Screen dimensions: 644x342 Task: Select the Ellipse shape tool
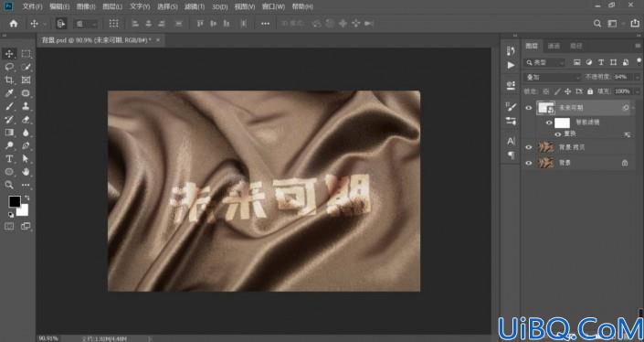pos(9,172)
